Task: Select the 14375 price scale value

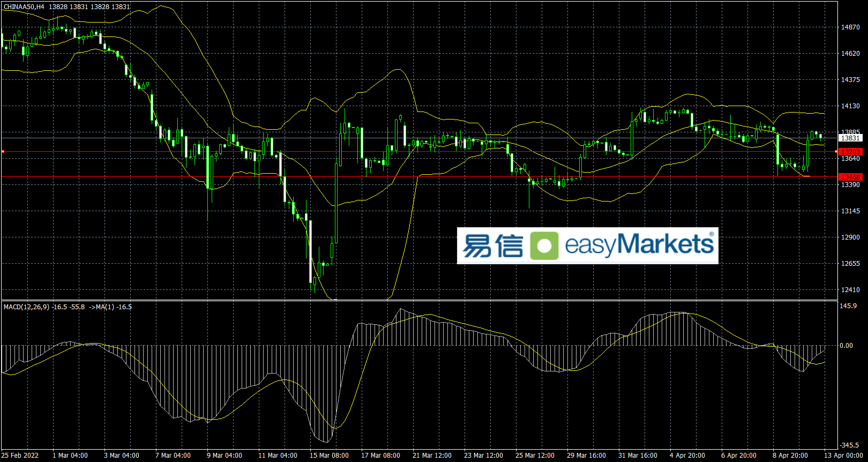Action: click(x=850, y=80)
